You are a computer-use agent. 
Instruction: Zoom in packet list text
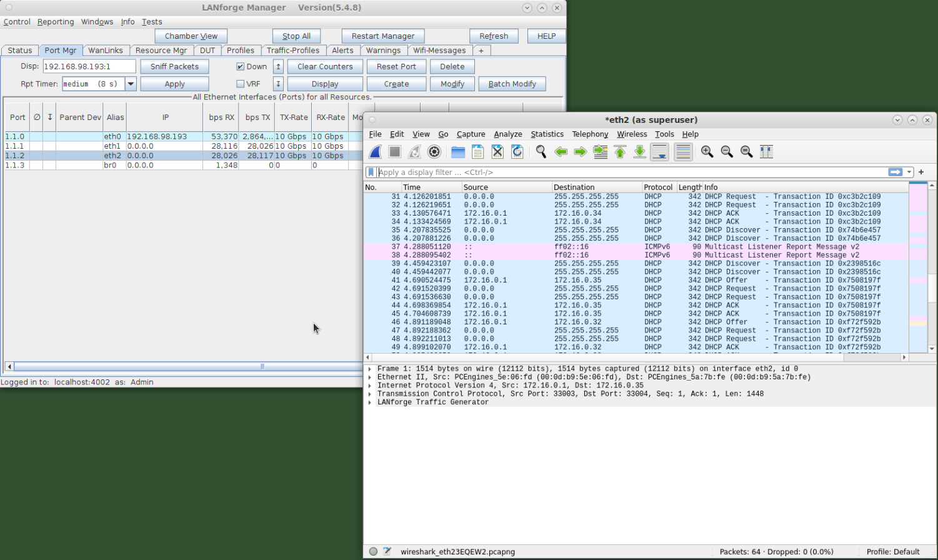click(x=707, y=152)
